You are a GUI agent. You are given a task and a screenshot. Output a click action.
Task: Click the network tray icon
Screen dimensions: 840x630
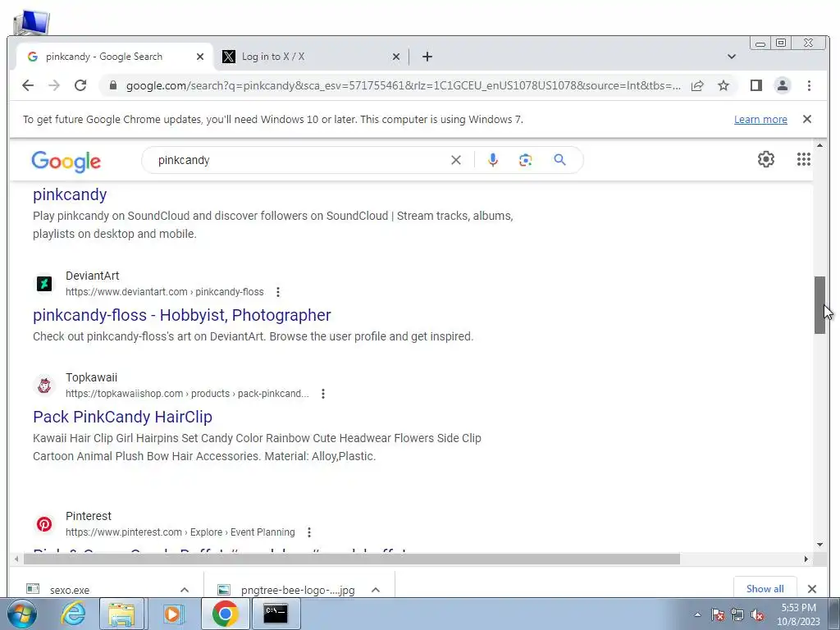coord(737,615)
